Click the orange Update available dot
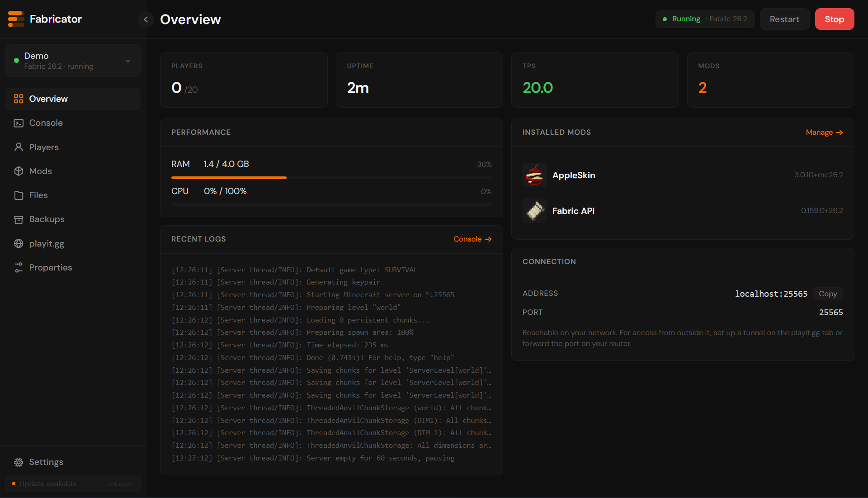 (x=14, y=484)
